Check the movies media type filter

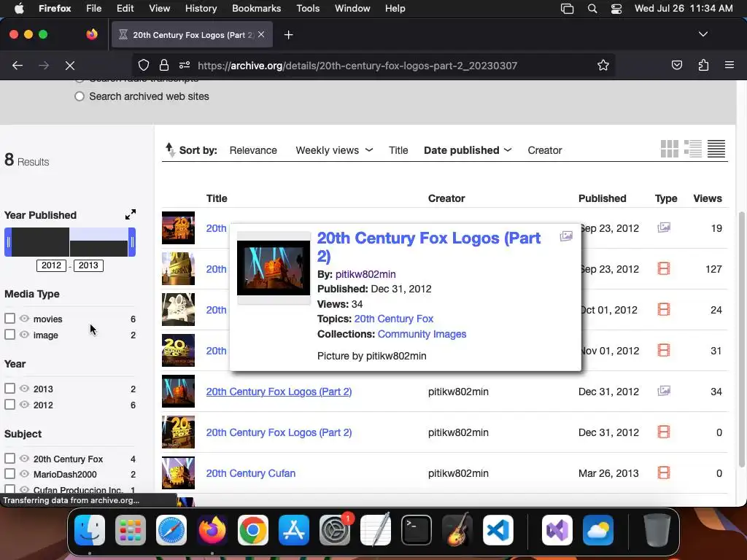point(9,318)
